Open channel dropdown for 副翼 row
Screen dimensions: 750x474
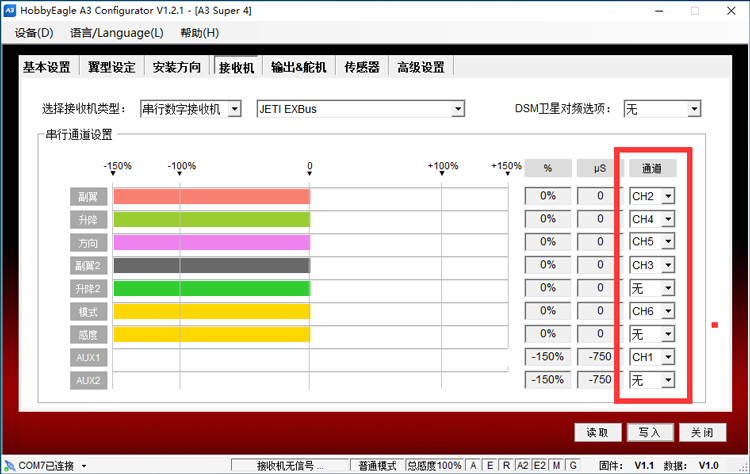pos(667,196)
